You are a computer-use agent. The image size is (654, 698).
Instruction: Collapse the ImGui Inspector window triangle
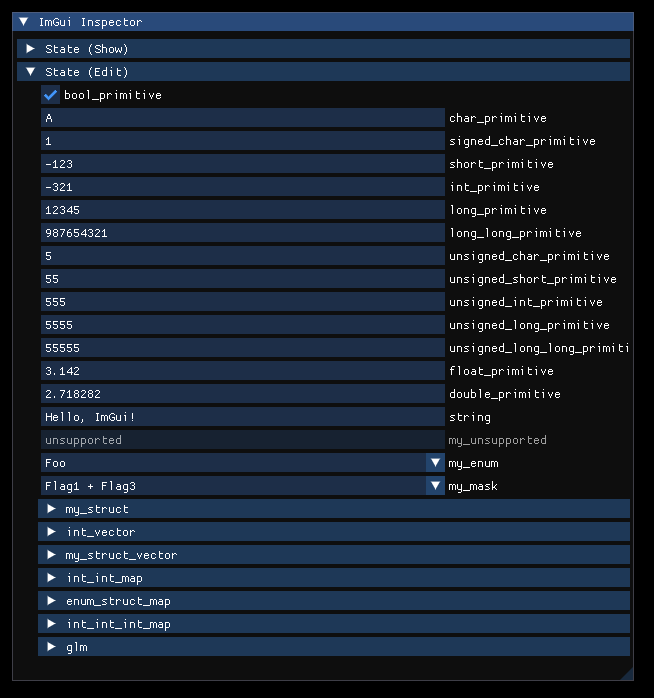click(x=24, y=22)
